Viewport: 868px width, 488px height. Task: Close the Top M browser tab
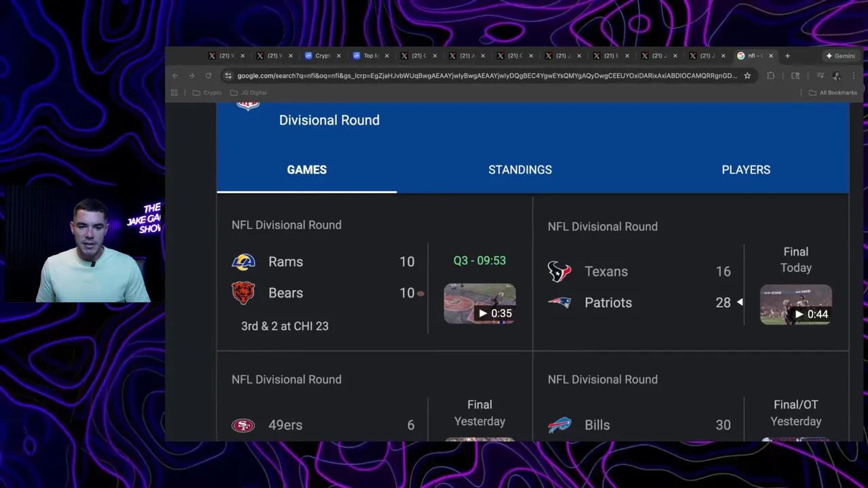pos(387,56)
